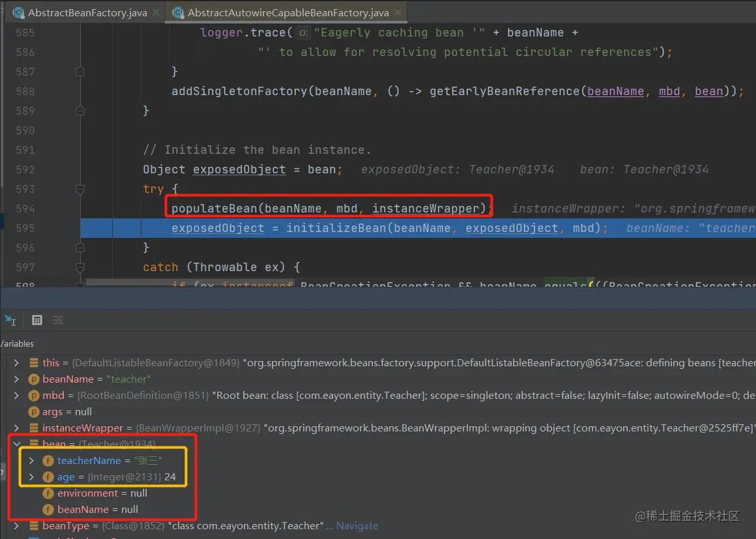This screenshot has height=539, width=756.
Task: Click exposedObject declaration on line 592
Action: pos(239,169)
